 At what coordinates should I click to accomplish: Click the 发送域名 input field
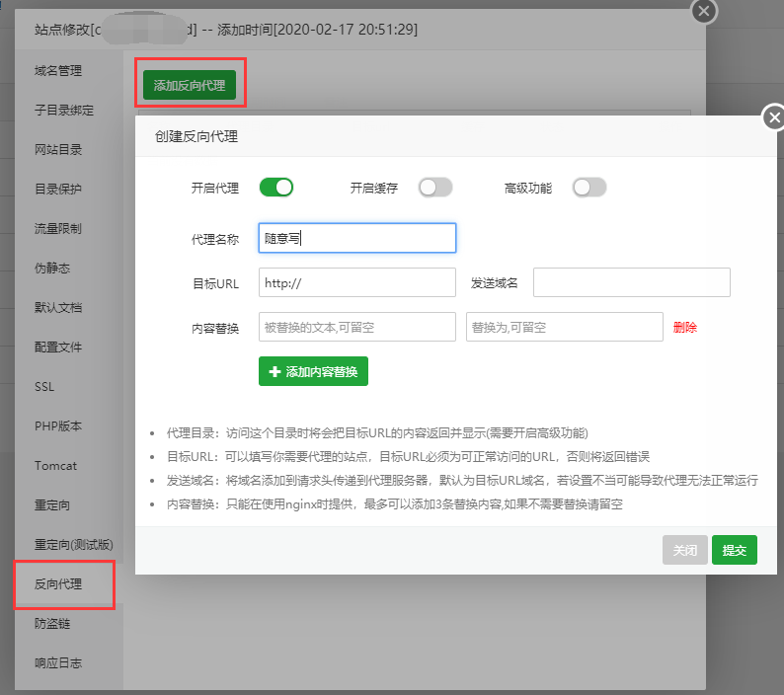pyautogui.click(x=632, y=282)
